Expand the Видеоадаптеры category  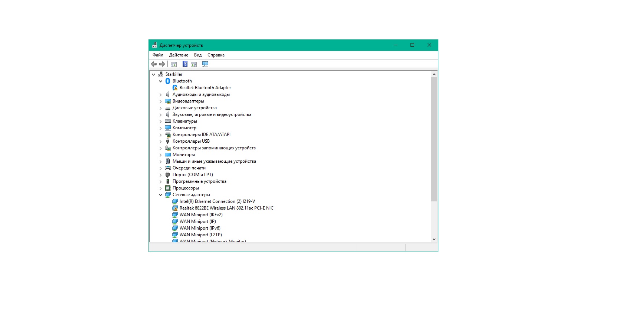160,101
